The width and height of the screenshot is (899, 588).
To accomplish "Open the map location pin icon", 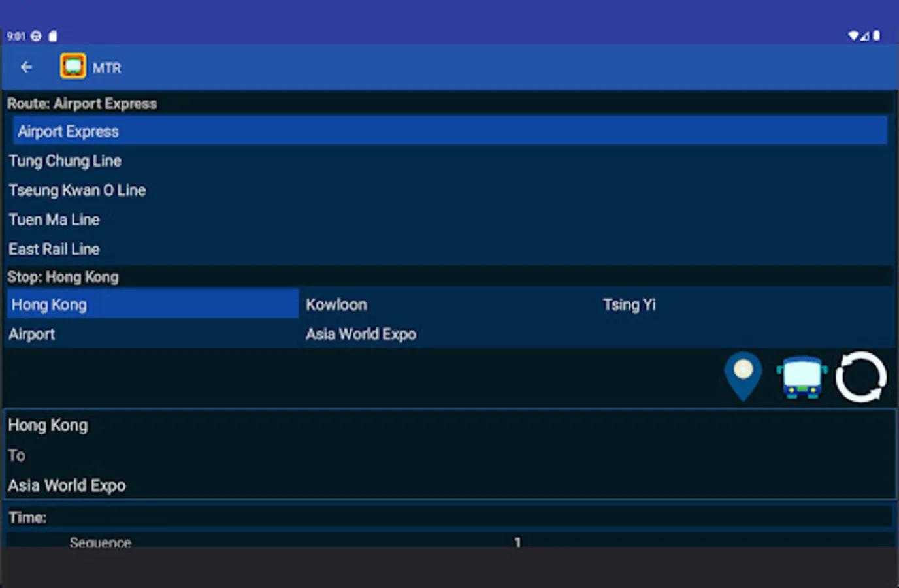I will [743, 376].
